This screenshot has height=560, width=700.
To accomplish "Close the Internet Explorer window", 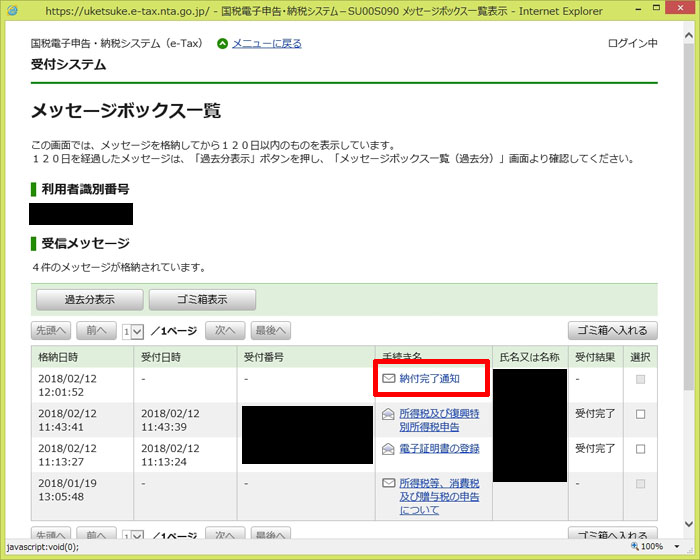I will coord(680,8).
